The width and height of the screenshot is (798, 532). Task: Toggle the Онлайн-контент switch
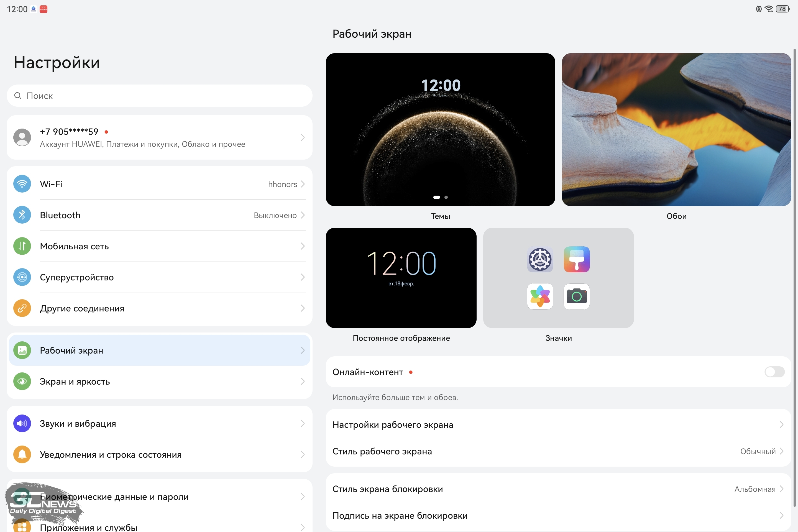(775, 372)
